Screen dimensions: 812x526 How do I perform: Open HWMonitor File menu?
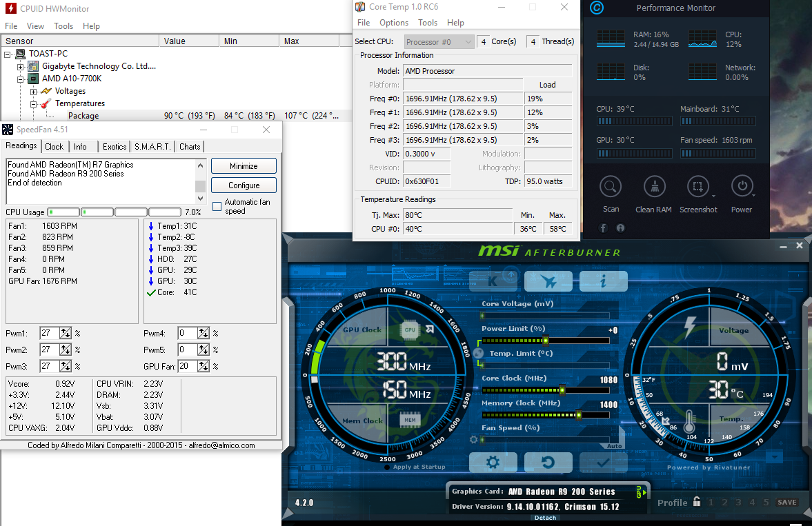[11, 26]
